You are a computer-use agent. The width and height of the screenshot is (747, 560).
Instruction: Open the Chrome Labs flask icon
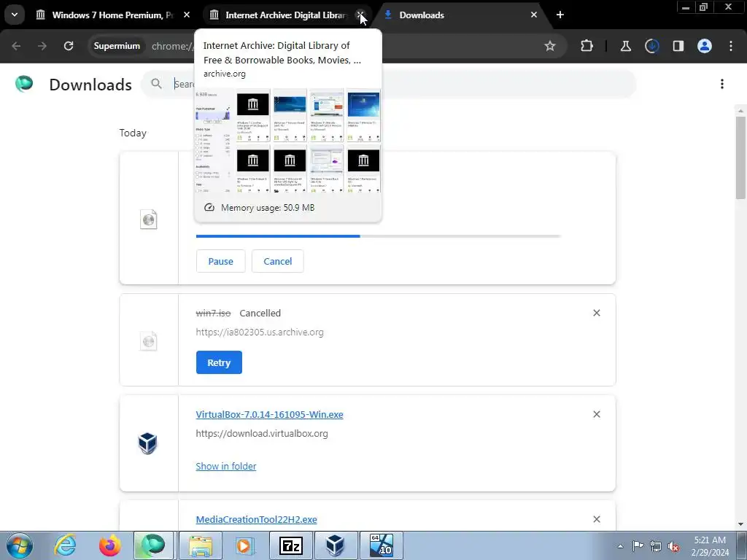click(625, 46)
